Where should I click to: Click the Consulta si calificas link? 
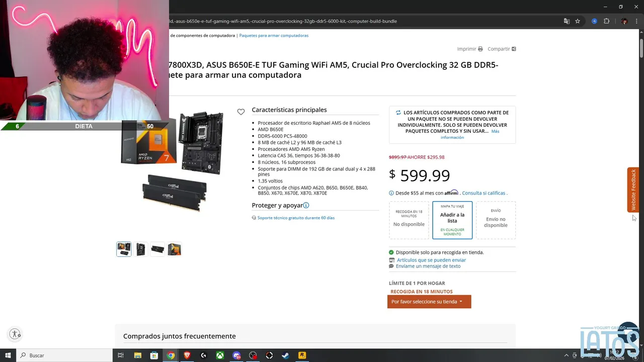484,193
